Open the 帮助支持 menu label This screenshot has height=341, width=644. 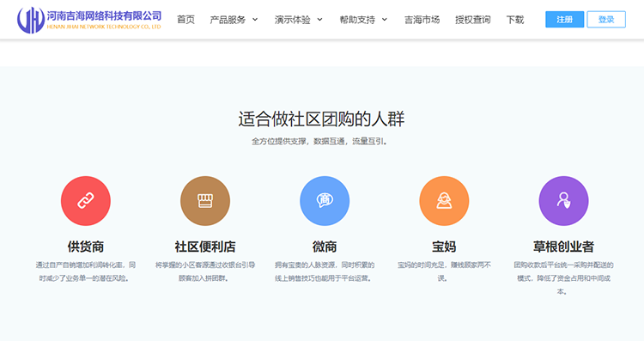pyautogui.click(x=357, y=19)
